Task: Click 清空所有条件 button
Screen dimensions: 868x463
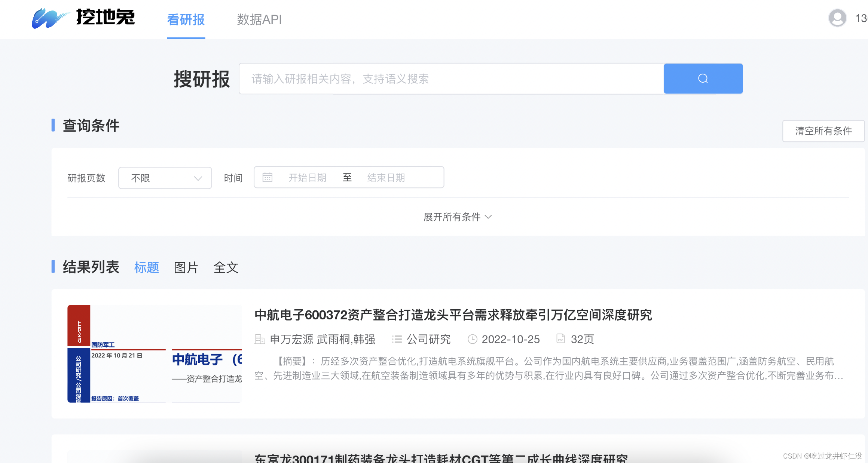Action: coord(823,131)
